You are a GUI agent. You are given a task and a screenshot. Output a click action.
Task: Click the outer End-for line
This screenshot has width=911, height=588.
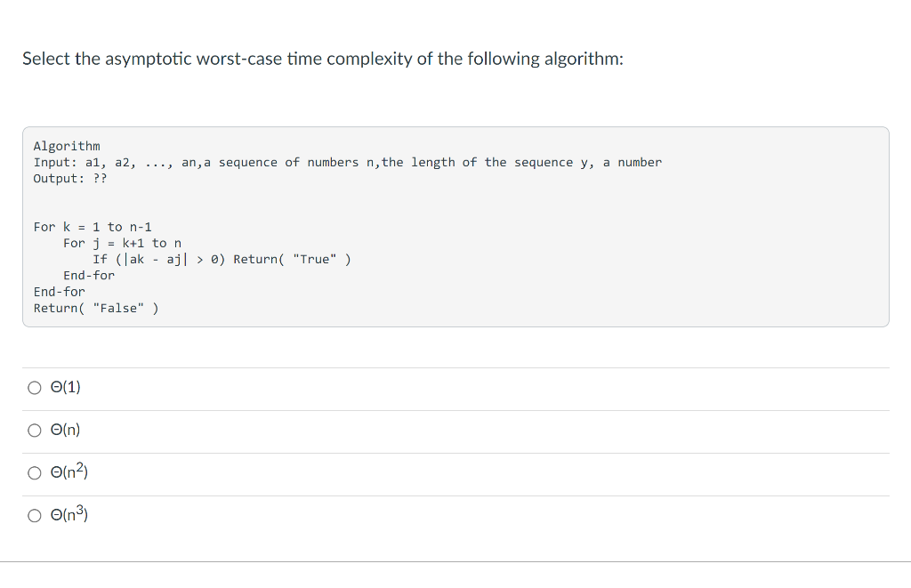pyautogui.click(x=60, y=292)
